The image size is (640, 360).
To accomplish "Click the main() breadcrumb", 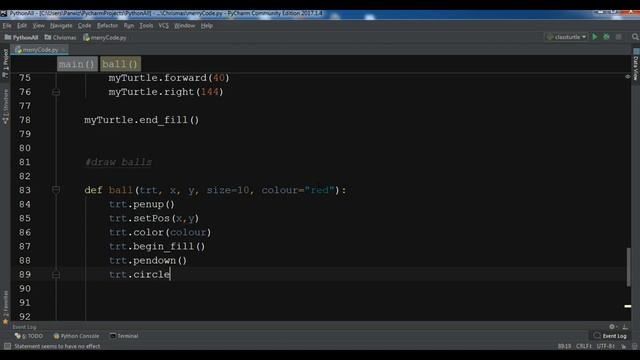I will [x=77, y=64].
